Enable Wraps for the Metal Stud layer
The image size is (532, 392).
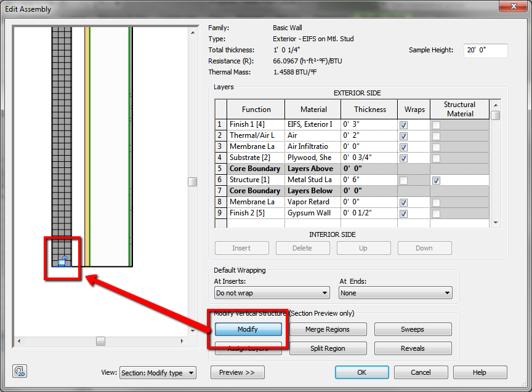403,180
